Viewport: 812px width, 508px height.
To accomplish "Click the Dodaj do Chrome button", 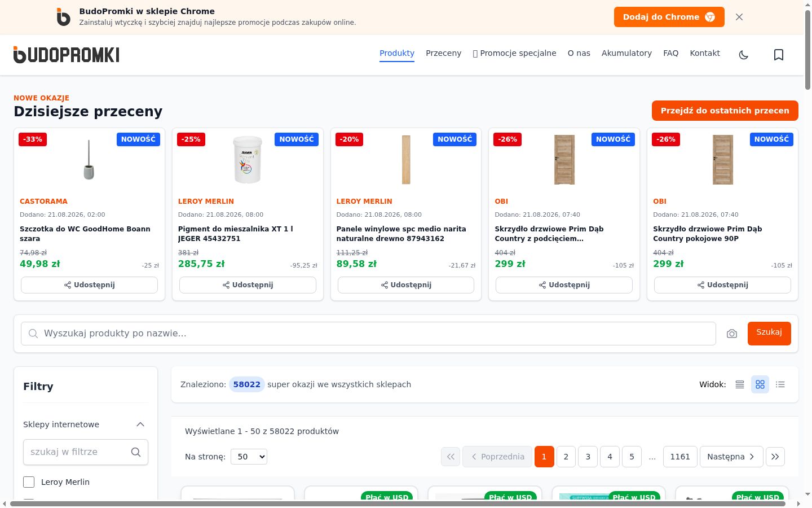I will coord(669,17).
